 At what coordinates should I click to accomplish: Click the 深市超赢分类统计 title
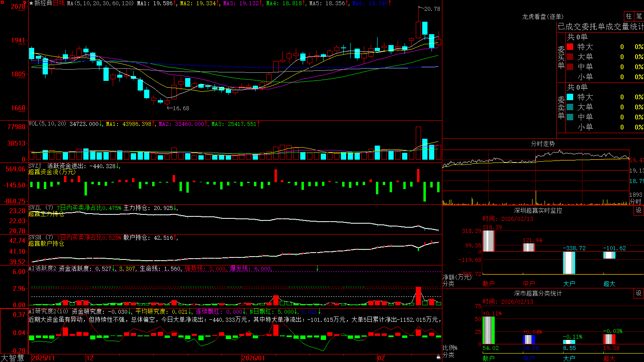click(538, 293)
